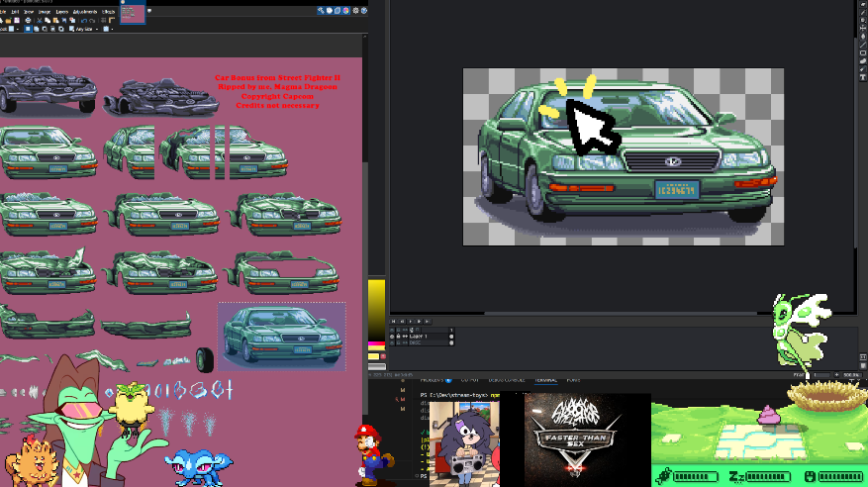Toggle the Tools window in Paint.NET
868x487 pixels.
pyautogui.click(x=321, y=11)
